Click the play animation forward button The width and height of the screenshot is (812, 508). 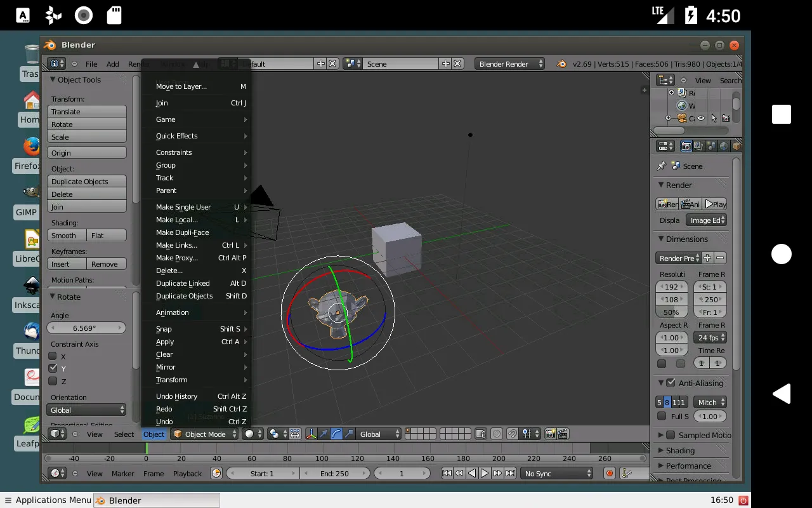485,473
